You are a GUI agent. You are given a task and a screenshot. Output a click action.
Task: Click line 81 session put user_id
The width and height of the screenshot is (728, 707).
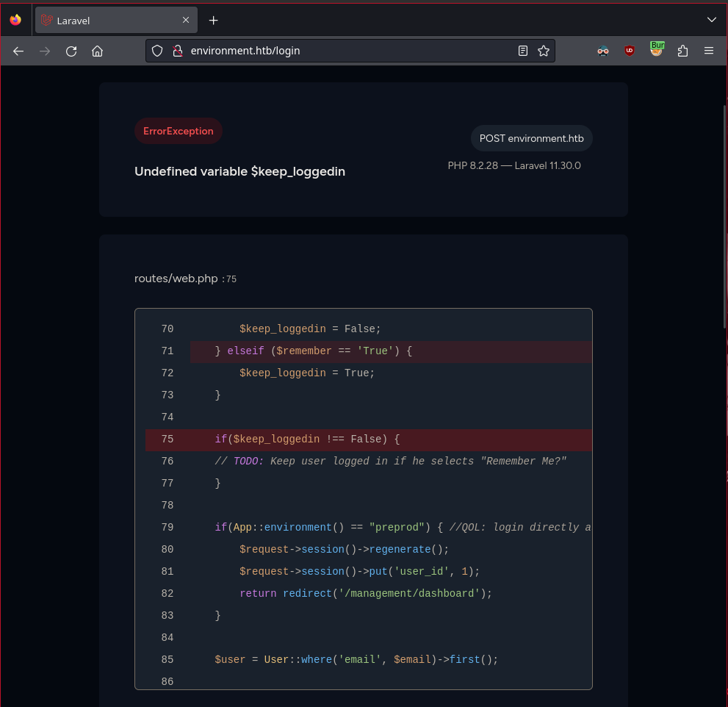pyautogui.click(x=359, y=572)
